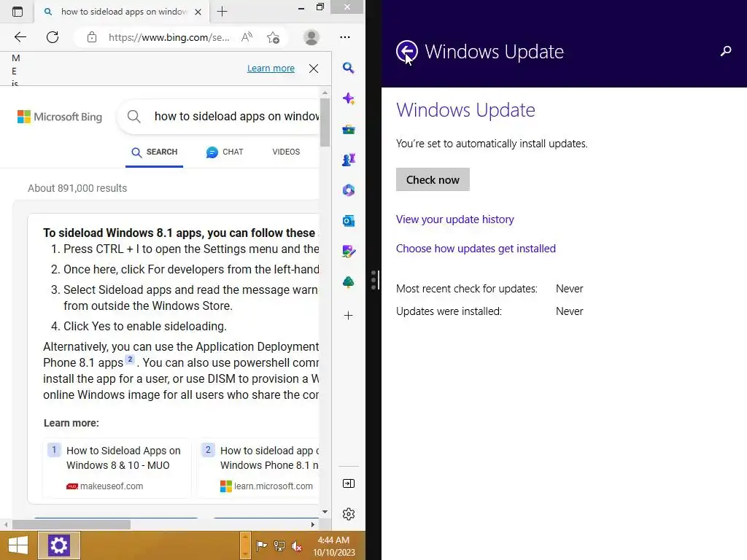Image resolution: width=747 pixels, height=560 pixels.
Task: Click into the Bing search box text
Action: pyautogui.click(x=237, y=116)
